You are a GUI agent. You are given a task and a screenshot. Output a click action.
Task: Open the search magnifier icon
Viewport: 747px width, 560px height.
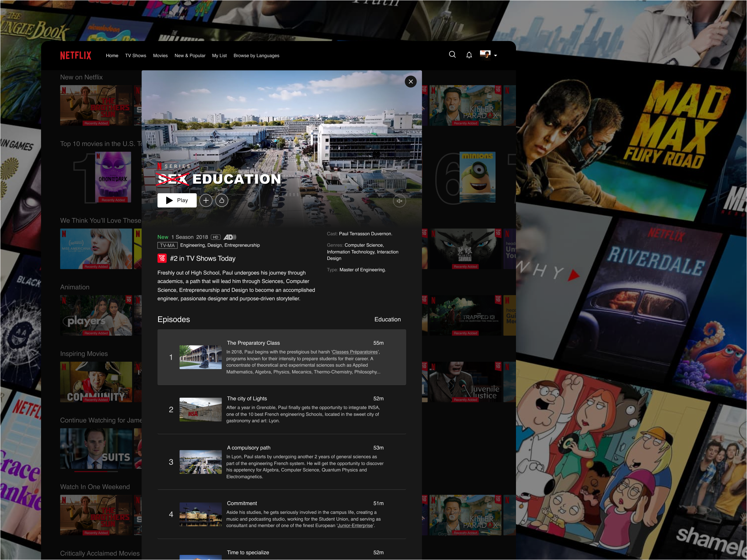coord(452,55)
